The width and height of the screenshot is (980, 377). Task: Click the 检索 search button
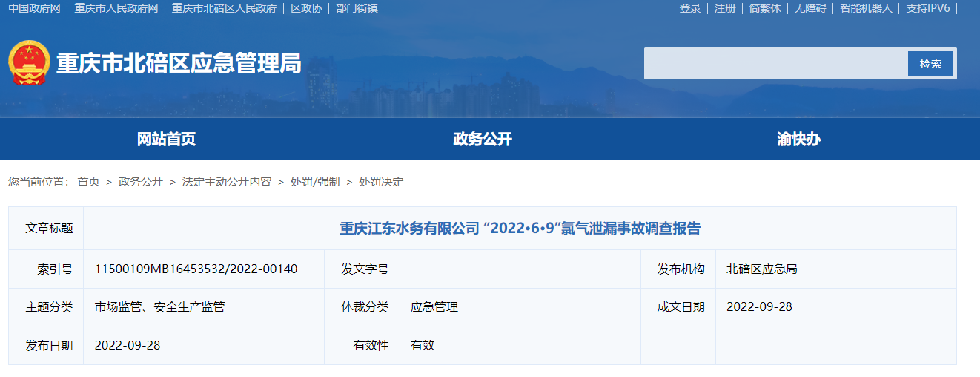pos(930,64)
